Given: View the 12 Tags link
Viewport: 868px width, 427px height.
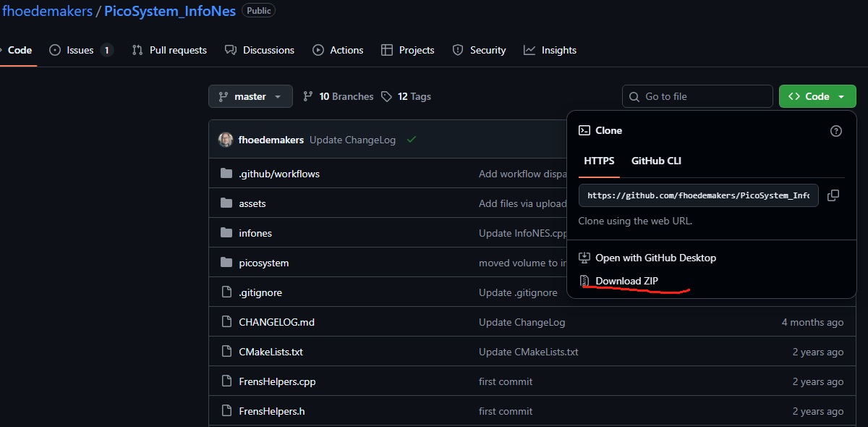Looking at the screenshot, I should (x=406, y=96).
